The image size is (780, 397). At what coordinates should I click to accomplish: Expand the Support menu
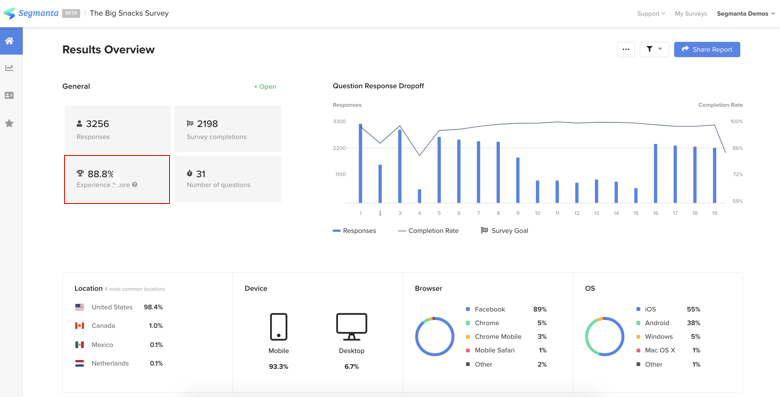651,13
